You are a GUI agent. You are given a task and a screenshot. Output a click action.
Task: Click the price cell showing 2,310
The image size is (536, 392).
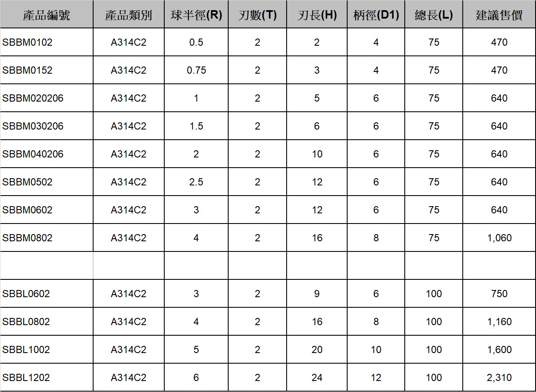[499, 378]
